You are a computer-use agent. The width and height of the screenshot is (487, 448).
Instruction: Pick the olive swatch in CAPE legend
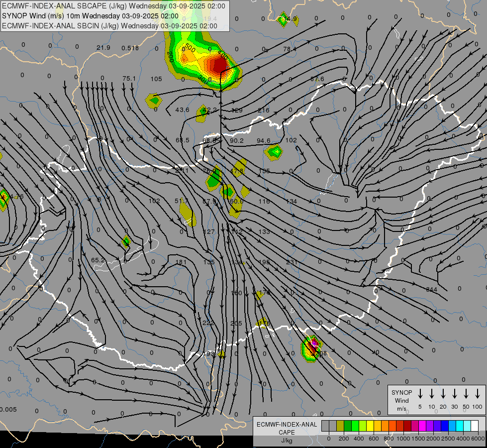[340, 426]
